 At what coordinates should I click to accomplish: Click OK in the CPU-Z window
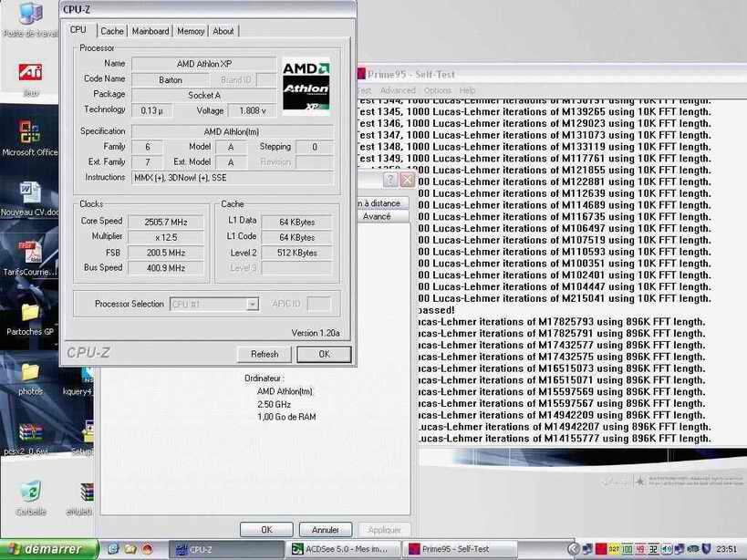point(324,354)
